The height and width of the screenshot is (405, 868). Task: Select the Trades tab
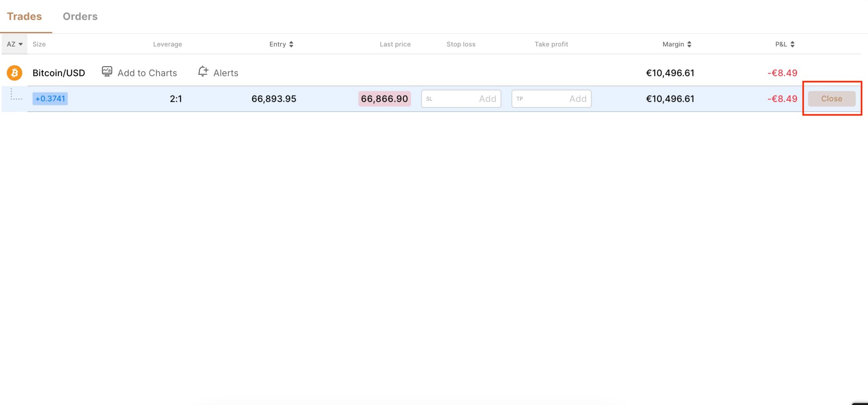tap(24, 16)
